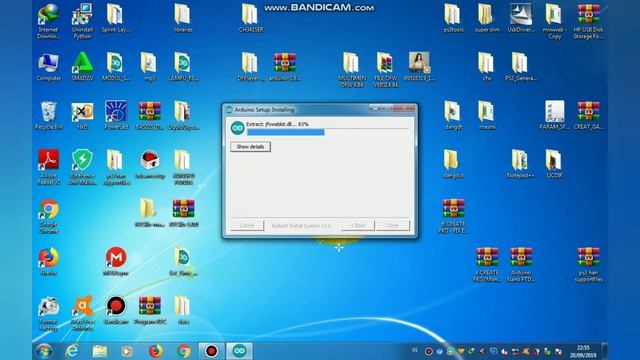Open the libraries folder on desktop
Image resolution: width=640 pixels, height=360 pixels.
183,18
